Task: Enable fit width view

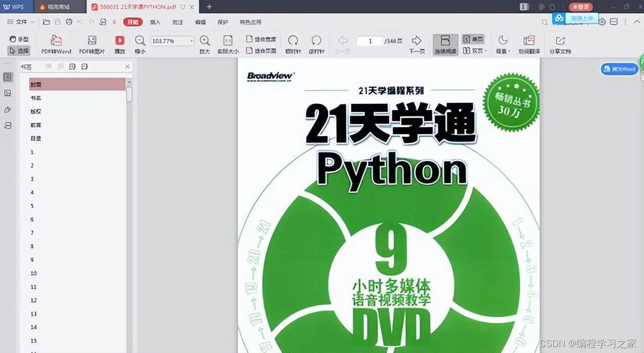Action: coord(261,39)
